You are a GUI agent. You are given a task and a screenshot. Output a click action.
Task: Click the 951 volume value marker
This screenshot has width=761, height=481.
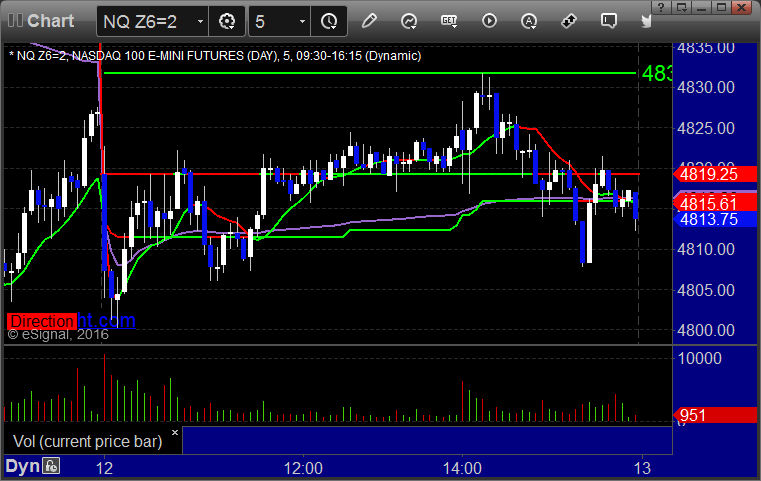(715, 415)
